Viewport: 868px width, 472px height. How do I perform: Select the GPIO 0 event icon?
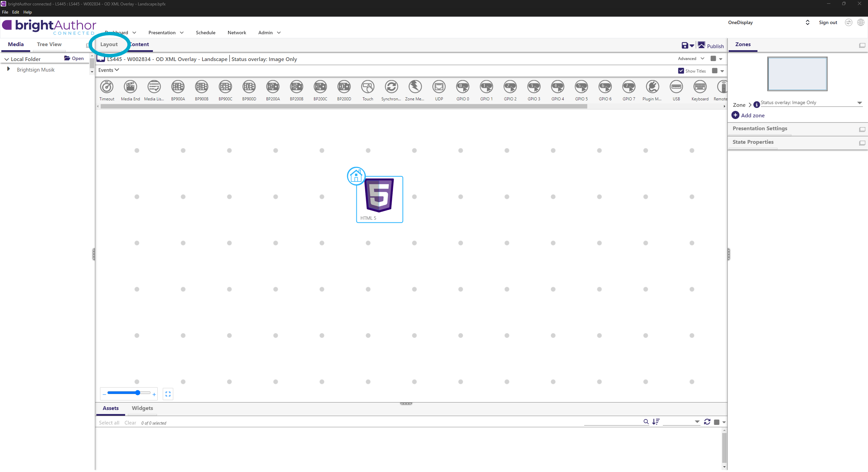(462, 87)
